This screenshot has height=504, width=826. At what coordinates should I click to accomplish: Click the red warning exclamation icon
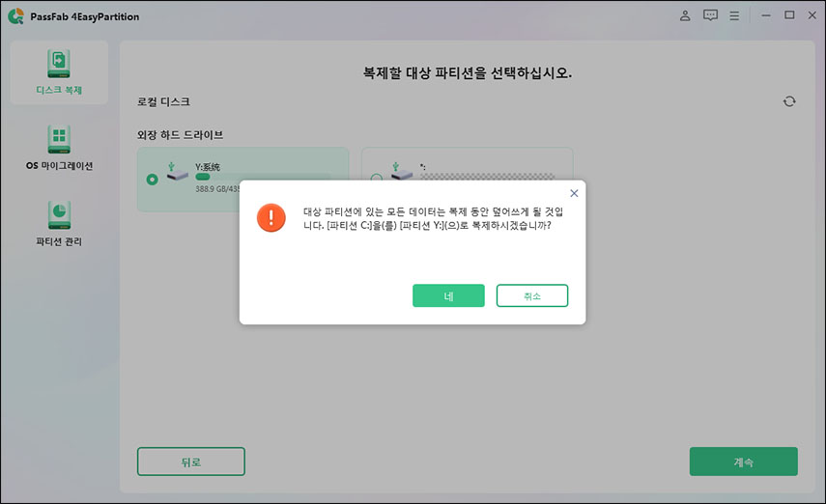point(271,217)
